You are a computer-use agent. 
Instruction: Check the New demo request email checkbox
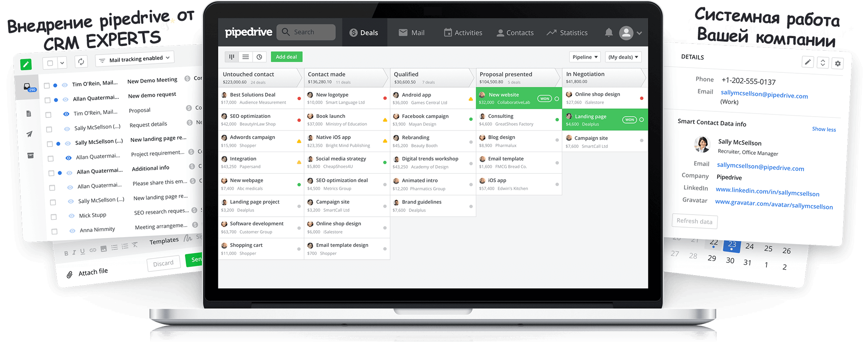pos(48,100)
